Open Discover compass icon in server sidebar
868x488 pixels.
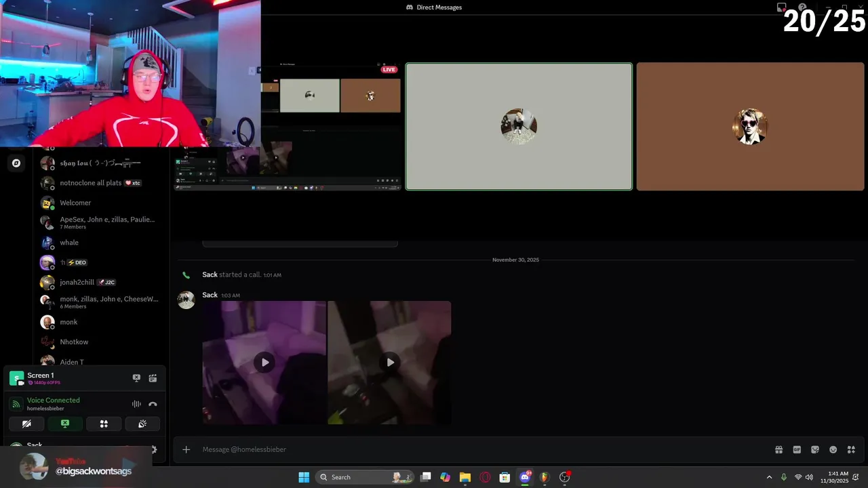coord(16,163)
